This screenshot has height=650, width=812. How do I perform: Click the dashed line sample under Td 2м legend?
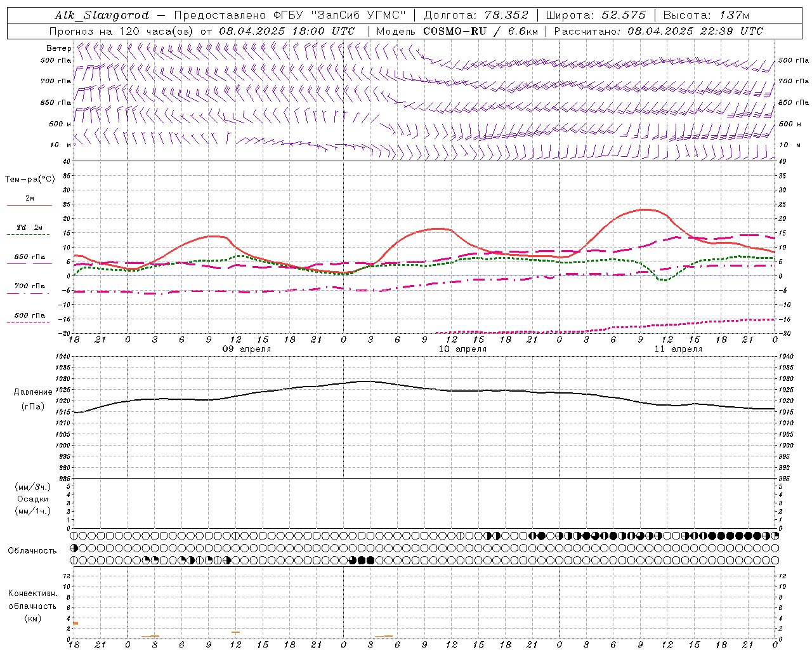(x=29, y=235)
